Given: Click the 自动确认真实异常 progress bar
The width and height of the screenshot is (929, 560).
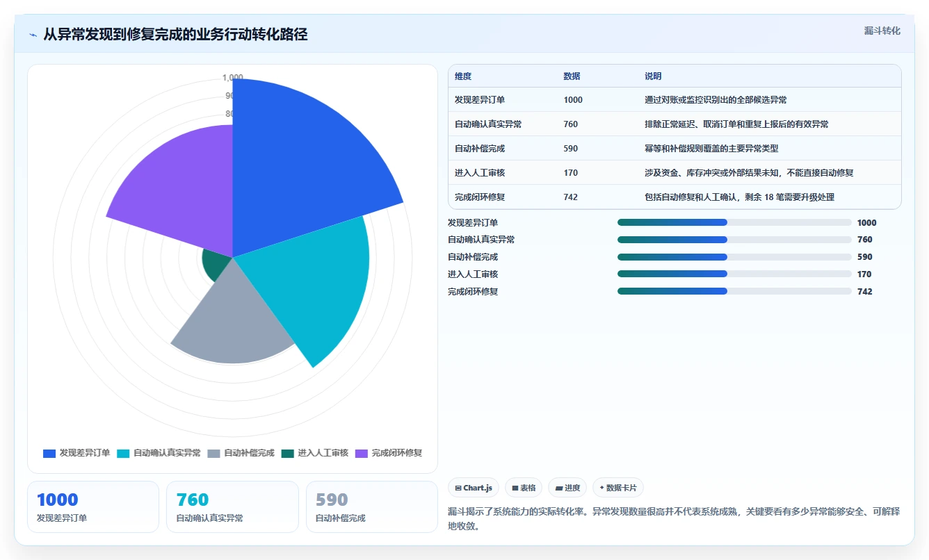Looking at the screenshot, I should click(x=734, y=240).
